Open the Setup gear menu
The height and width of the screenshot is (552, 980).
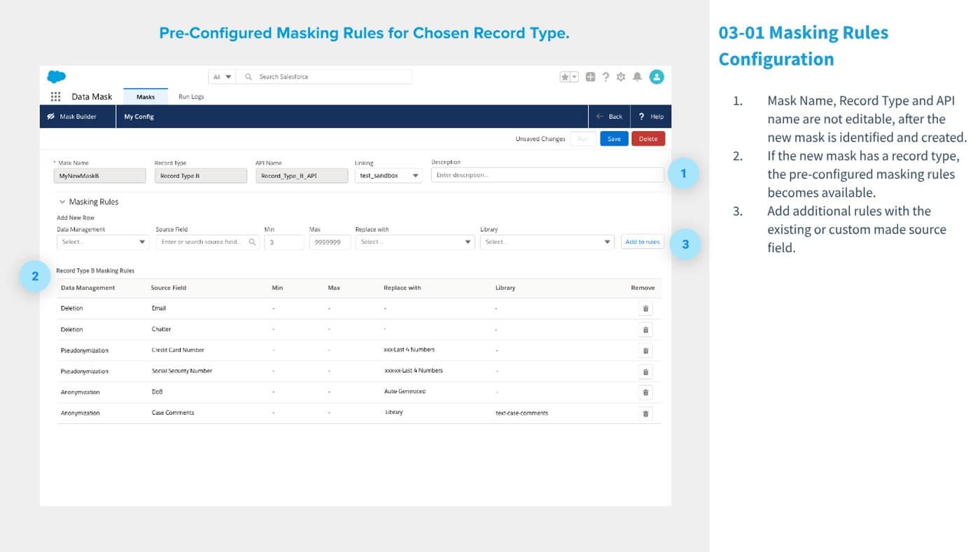pyautogui.click(x=621, y=77)
